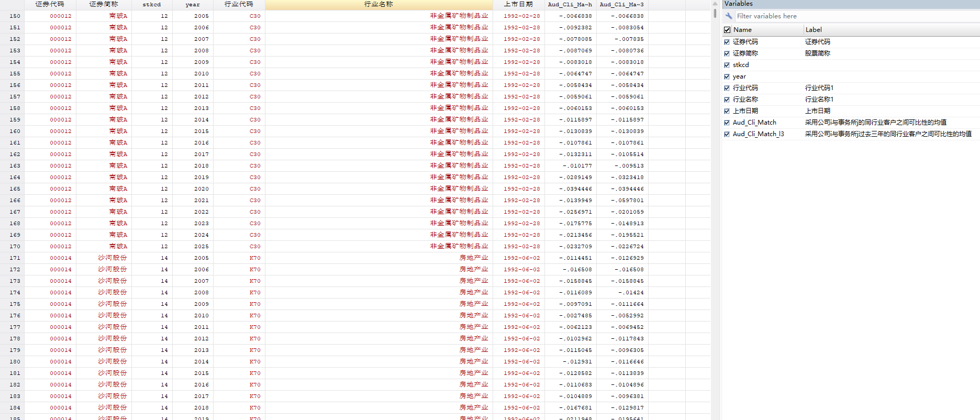
Task: Click the label 行业名称1 in Variables panel
Action: coord(819,100)
